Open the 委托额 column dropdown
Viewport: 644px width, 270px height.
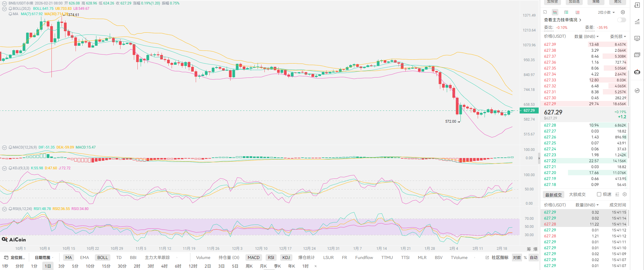coord(618,36)
